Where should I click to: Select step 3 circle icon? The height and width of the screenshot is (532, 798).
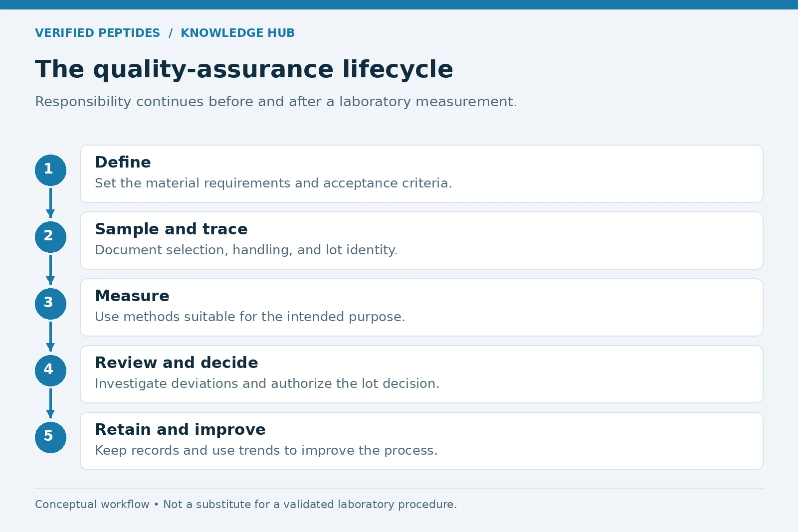coord(50,304)
